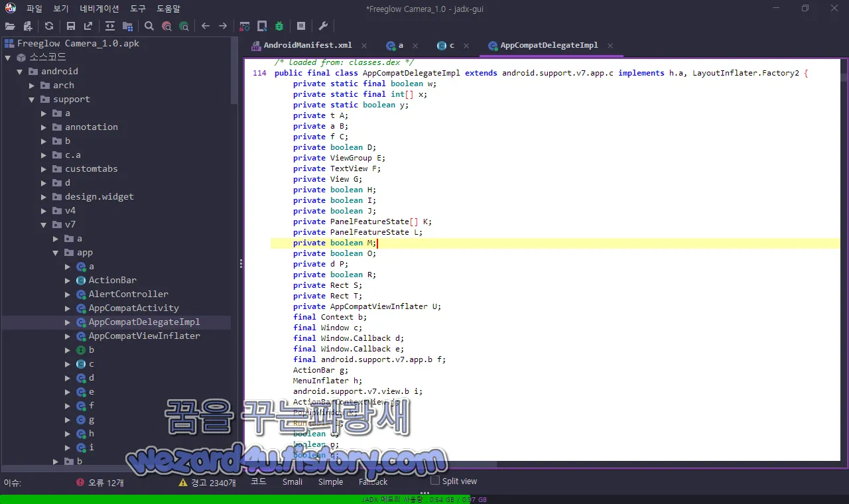849x504 pixels.
Task: Expand the arch package node
Action: click(x=32, y=86)
